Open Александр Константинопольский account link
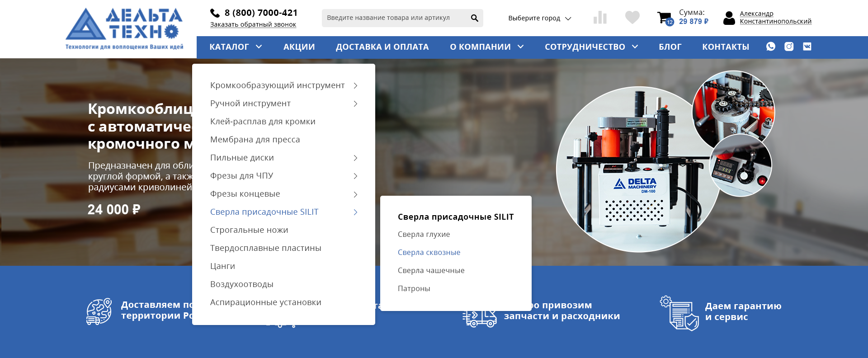This screenshot has height=358, width=868. point(775,18)
